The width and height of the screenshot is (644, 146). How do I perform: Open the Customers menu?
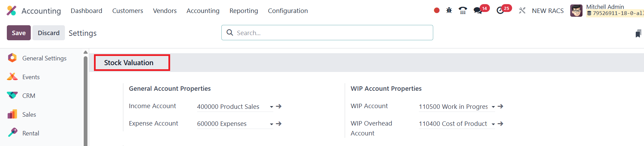pyautogui.click(x=127, y=11)
